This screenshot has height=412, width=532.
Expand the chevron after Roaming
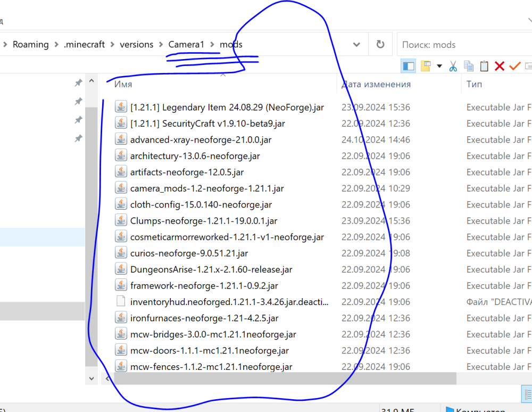(x=56, y=45)
